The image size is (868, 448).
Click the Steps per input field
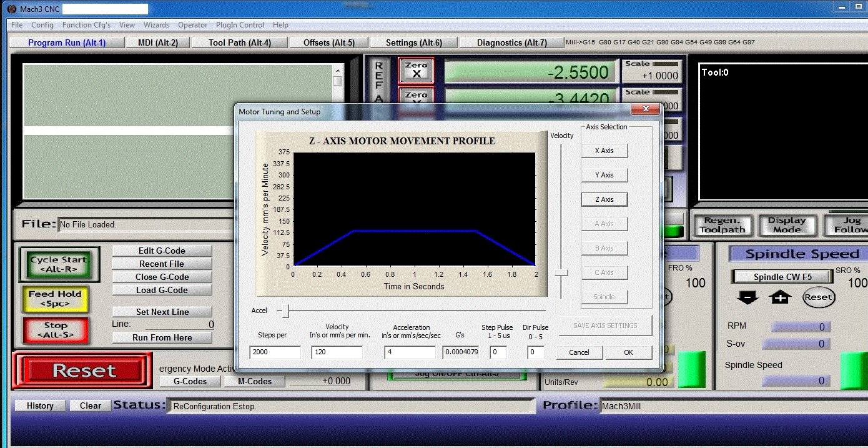tap(275, 352)
